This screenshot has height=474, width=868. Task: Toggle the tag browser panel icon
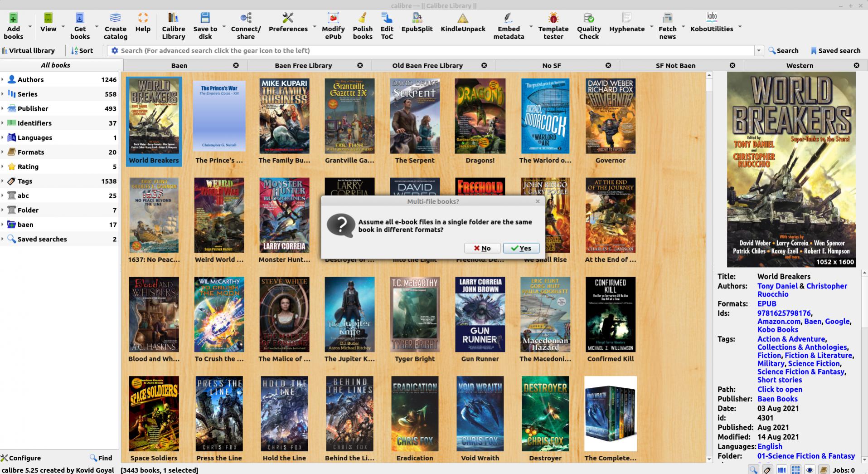[767, 470]
